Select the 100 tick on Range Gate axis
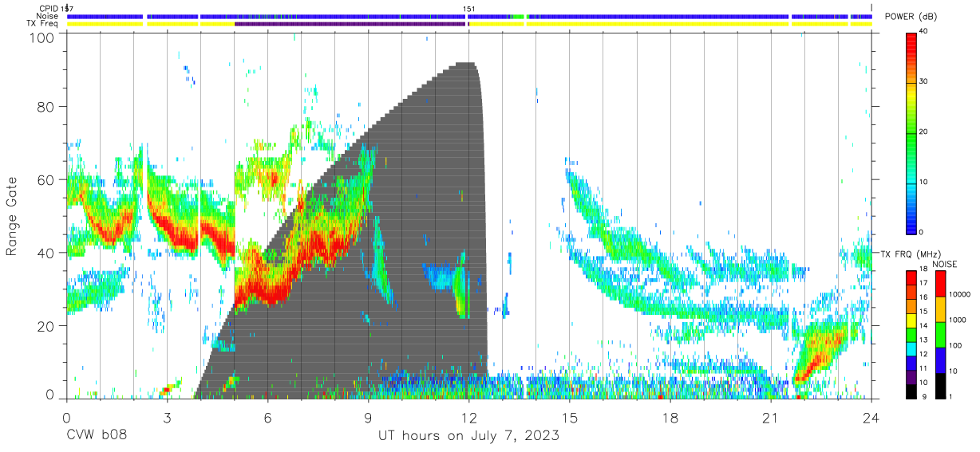 tap(42, 37)
